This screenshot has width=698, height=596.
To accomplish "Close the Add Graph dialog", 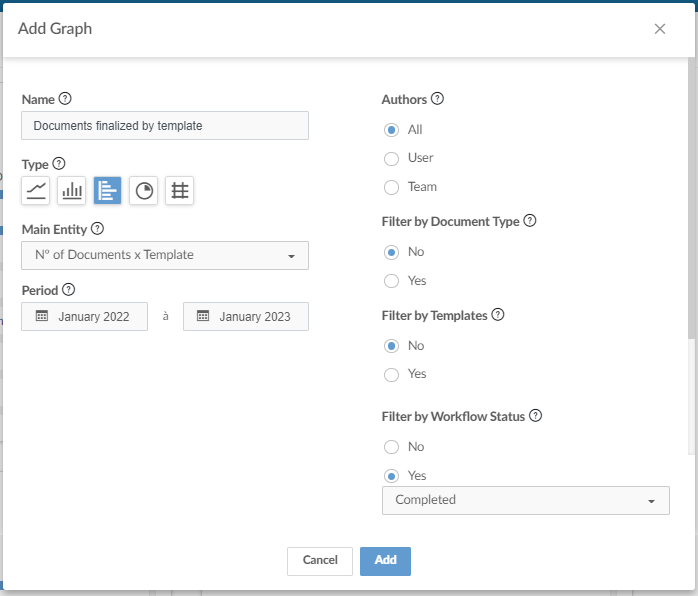I will coord(660,29).
